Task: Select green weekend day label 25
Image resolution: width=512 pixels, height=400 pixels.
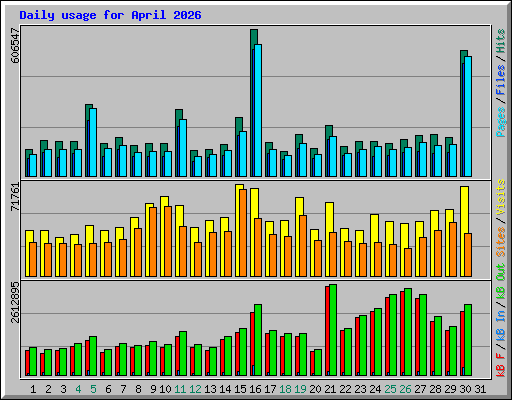Action: pos(390,389)
